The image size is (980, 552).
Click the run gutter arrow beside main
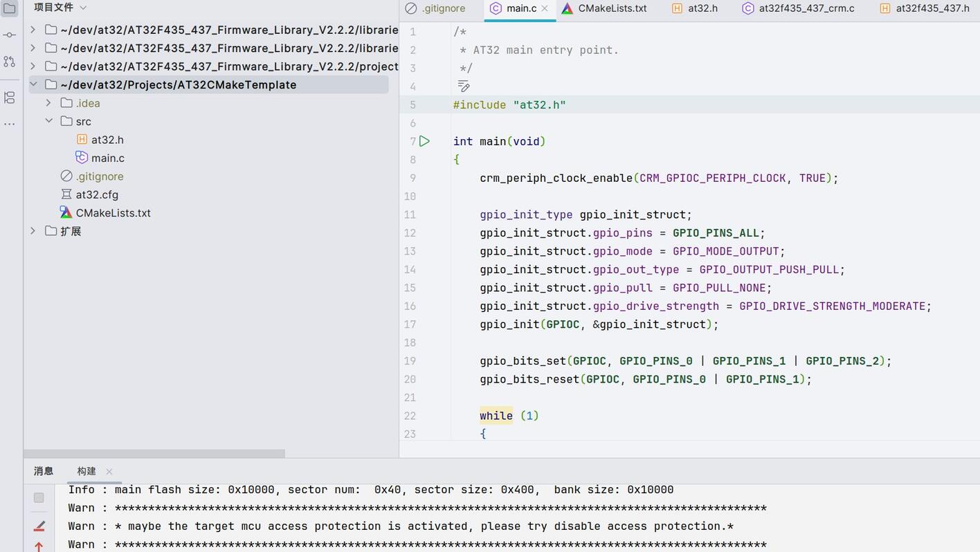[424, 141]
